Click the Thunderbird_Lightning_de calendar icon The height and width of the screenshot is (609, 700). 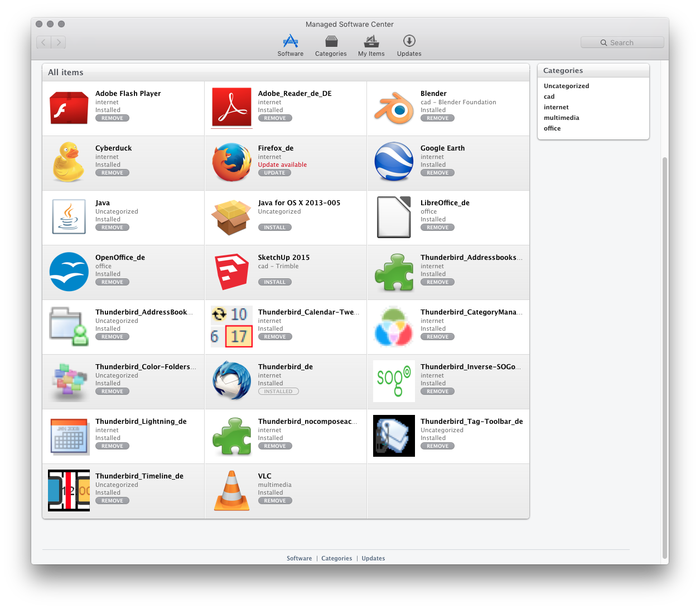[69, 436]
